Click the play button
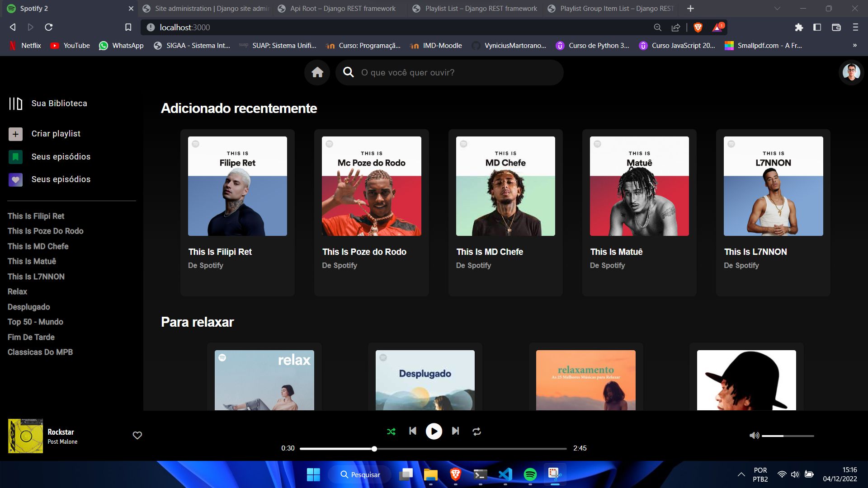The height and width of the screenshot is (488, 868). (434, 432)
